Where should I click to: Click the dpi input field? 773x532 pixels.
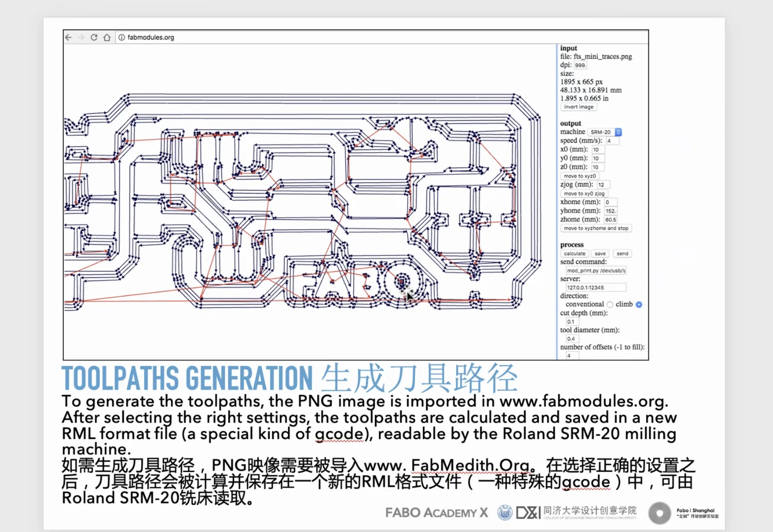point(580,64)
